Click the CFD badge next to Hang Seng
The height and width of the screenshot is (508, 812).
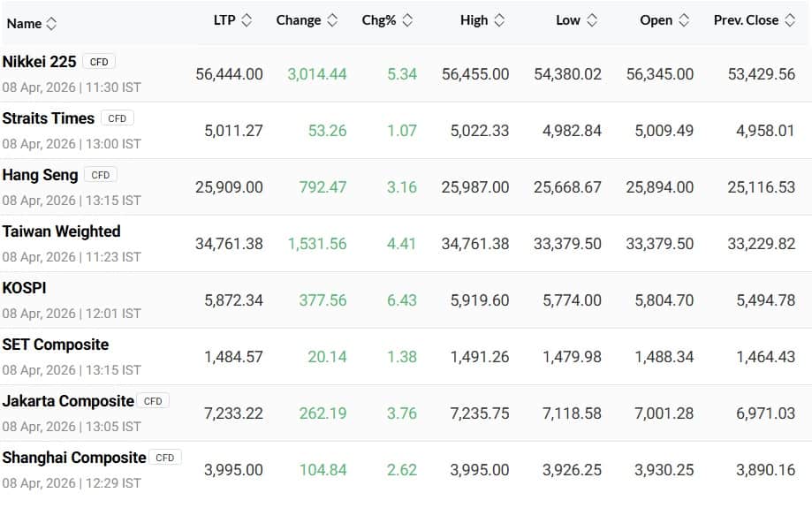[x=101, y=175]
